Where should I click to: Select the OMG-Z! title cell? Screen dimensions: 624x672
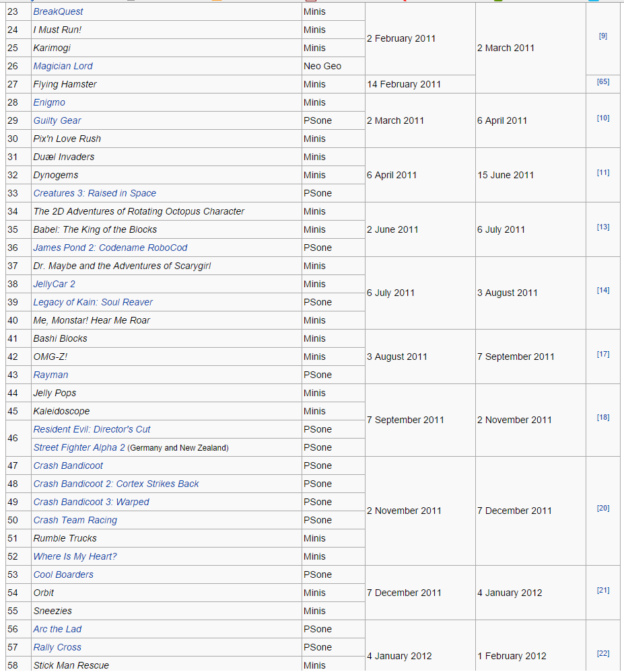pos(166,357)
